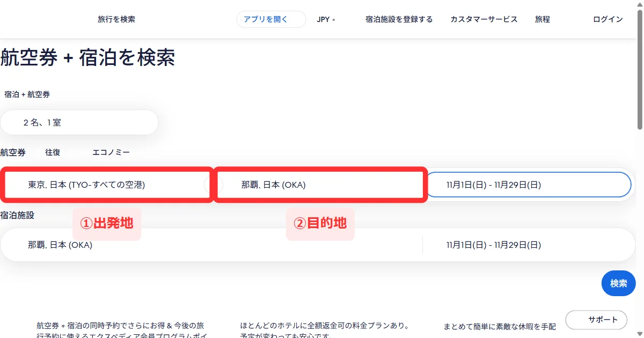Click the text まとめて簡単に素敵な休暇を手配

pos(500,326)
